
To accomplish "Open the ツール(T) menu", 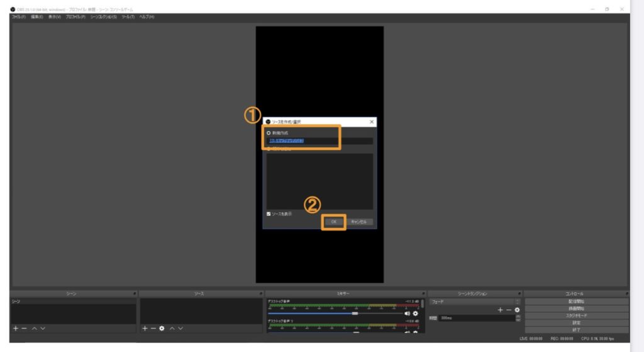I will (128, 16).
